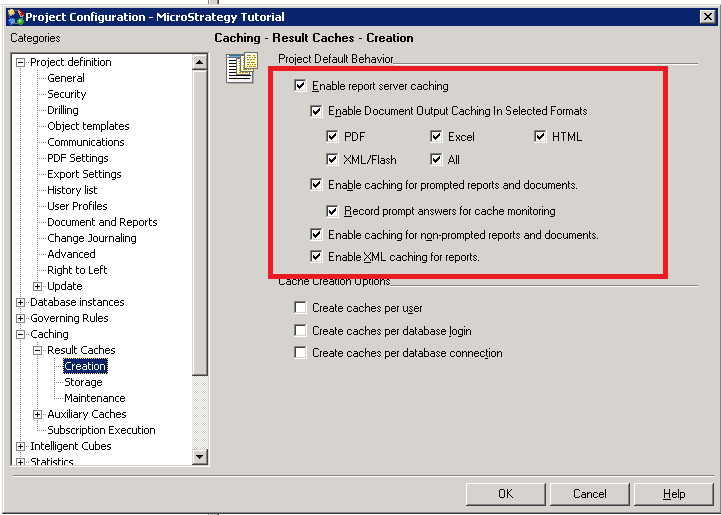Select Result Caches in the tree
Image resolution: width=721 pixels, height=515 pixels.
point(81,350)
